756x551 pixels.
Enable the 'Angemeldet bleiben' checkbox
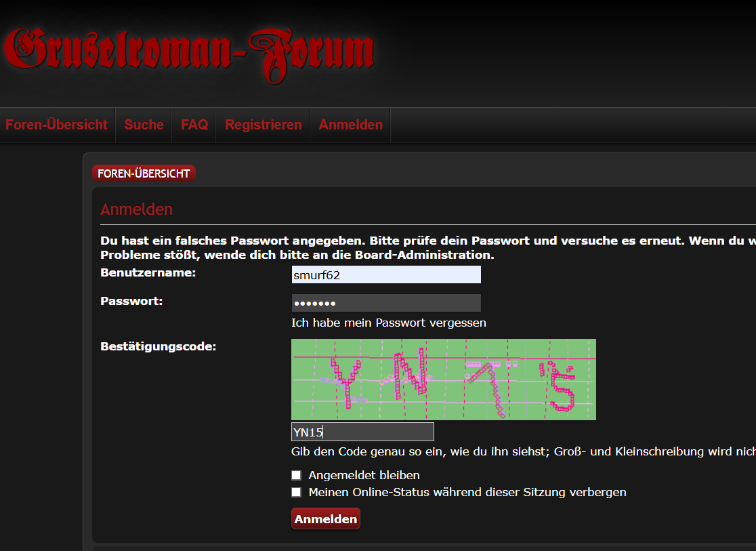[296, 475]
